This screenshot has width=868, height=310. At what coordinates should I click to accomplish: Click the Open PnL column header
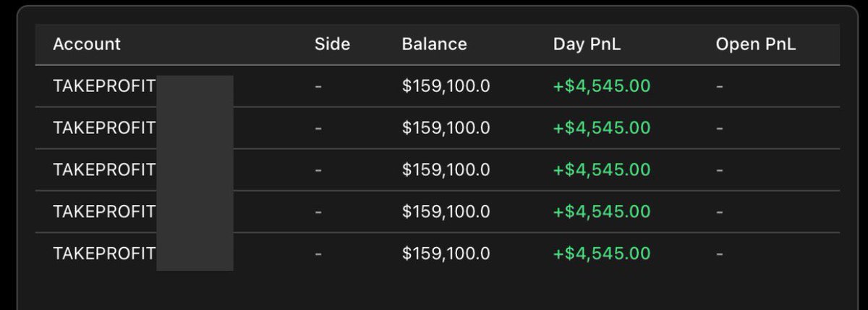coord(755,44)
